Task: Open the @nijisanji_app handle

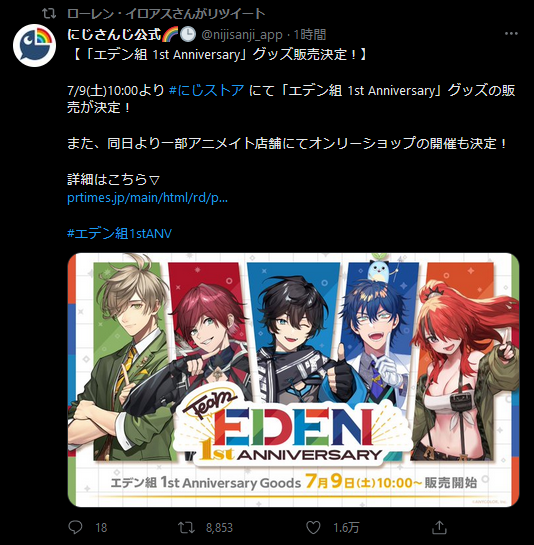Action: [242, 35]
